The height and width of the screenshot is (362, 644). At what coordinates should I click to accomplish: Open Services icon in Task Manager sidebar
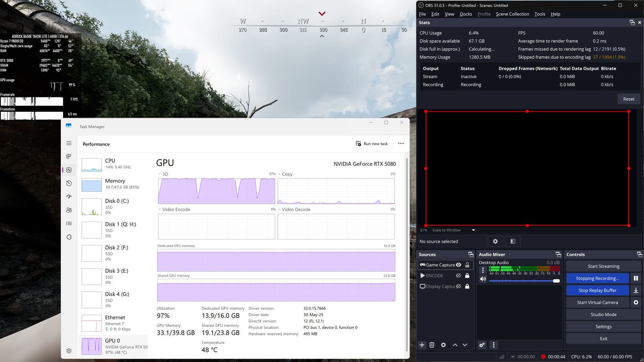pyautogui.click(x=69, y=237)
